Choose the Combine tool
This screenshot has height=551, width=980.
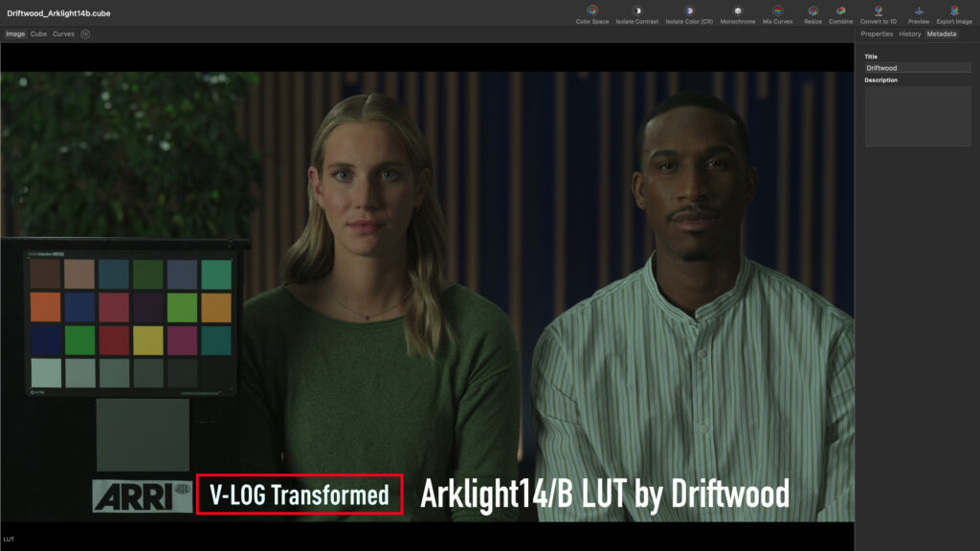click(840, 14)
